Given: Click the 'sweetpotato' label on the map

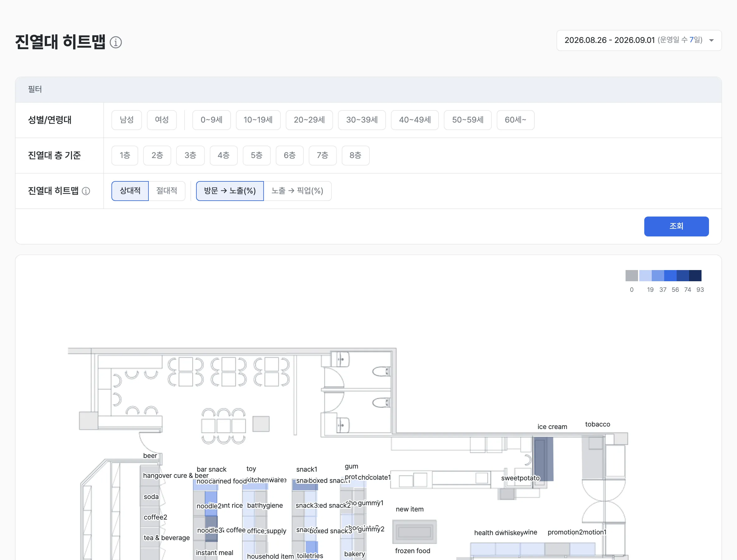Looking at the screenshot, I should coord(520,478).
